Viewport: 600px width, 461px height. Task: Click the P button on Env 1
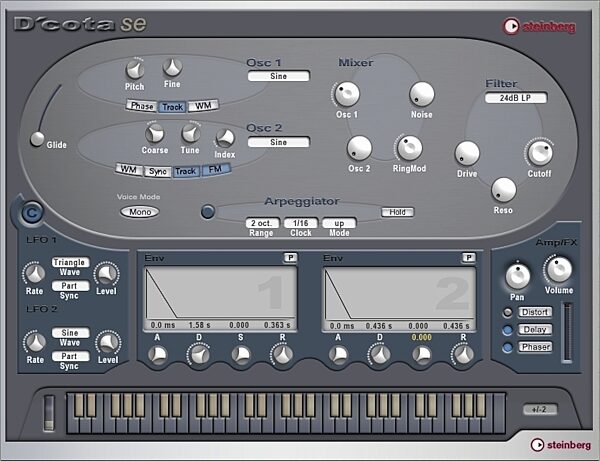290,258
